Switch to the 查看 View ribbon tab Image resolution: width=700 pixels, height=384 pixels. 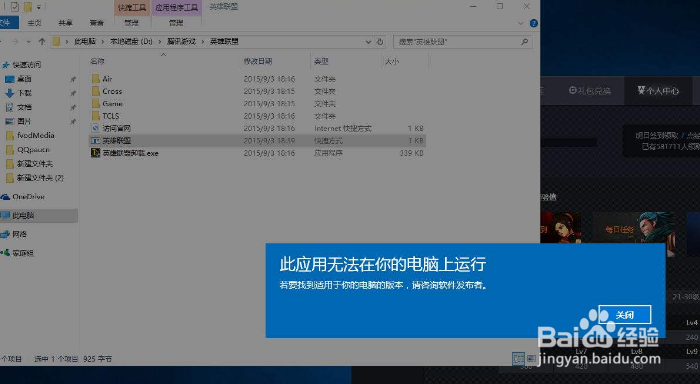(97, 23)
